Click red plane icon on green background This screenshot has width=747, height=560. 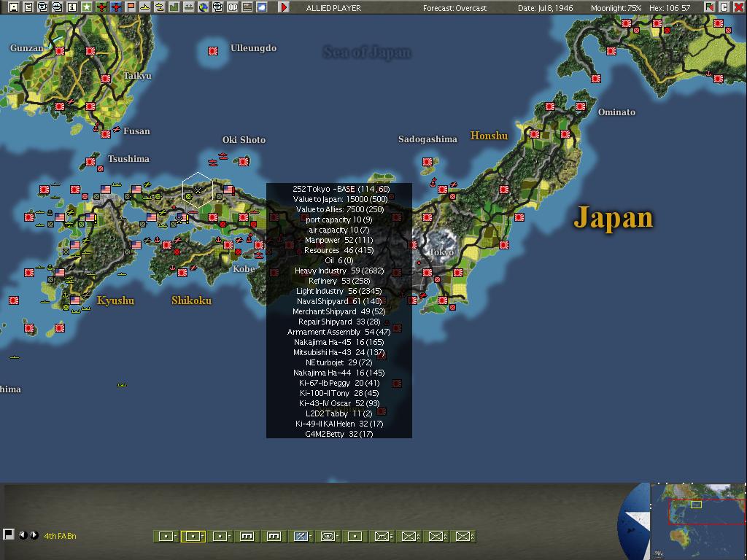pos(101,7)
